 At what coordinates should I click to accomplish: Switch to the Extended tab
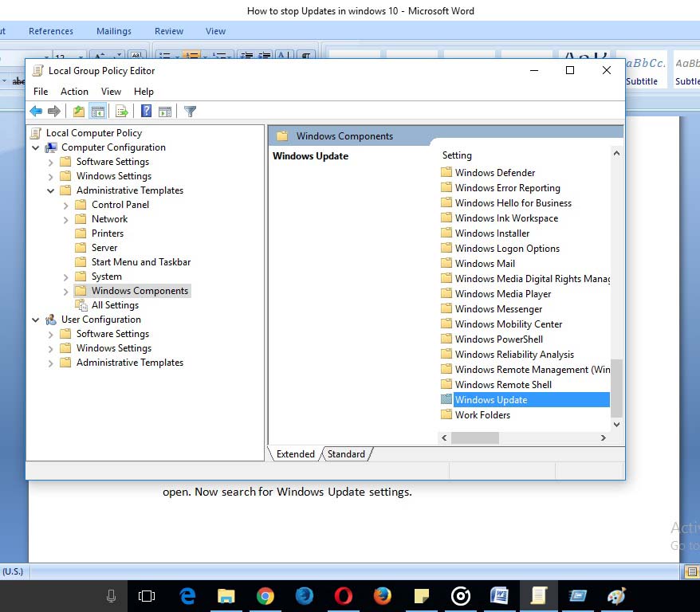coord(296,453)
